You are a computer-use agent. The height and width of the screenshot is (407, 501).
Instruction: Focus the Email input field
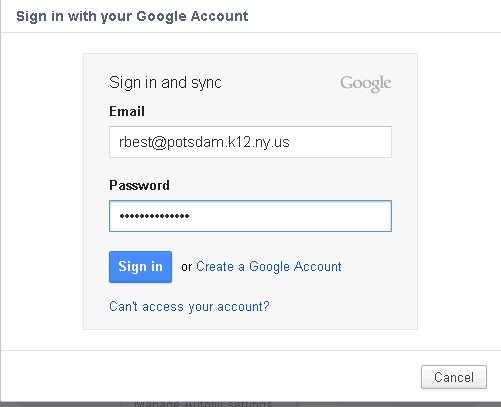tap(250, 142)
